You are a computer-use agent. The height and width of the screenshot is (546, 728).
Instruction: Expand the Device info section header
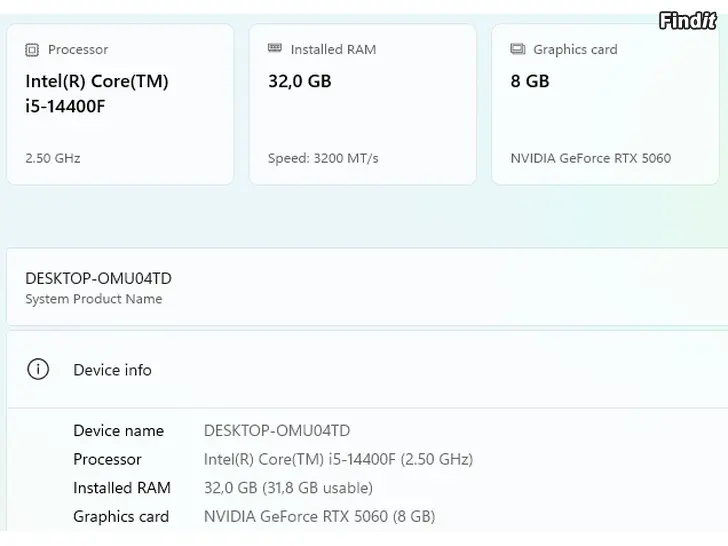point(367,370)
